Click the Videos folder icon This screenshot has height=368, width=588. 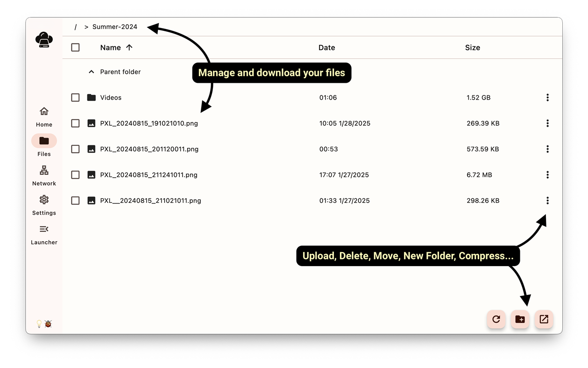click(x=92, y=97)
